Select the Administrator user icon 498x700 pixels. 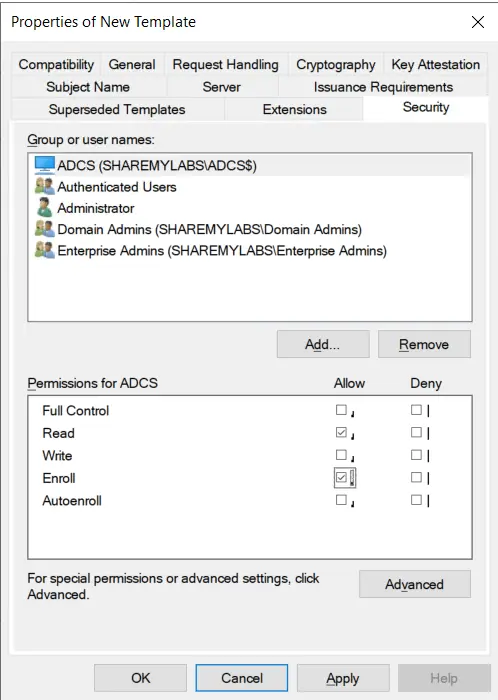click(45, 208)
